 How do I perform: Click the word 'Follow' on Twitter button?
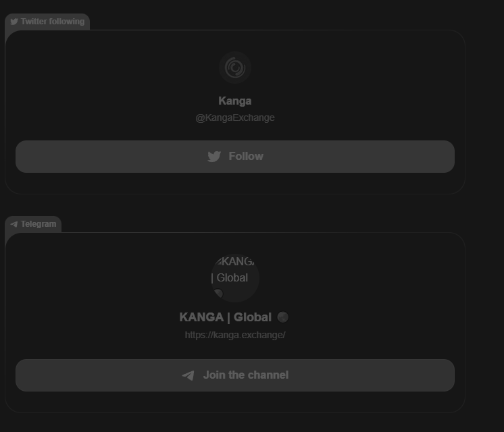pyautogui.click(x=246, y=157)
